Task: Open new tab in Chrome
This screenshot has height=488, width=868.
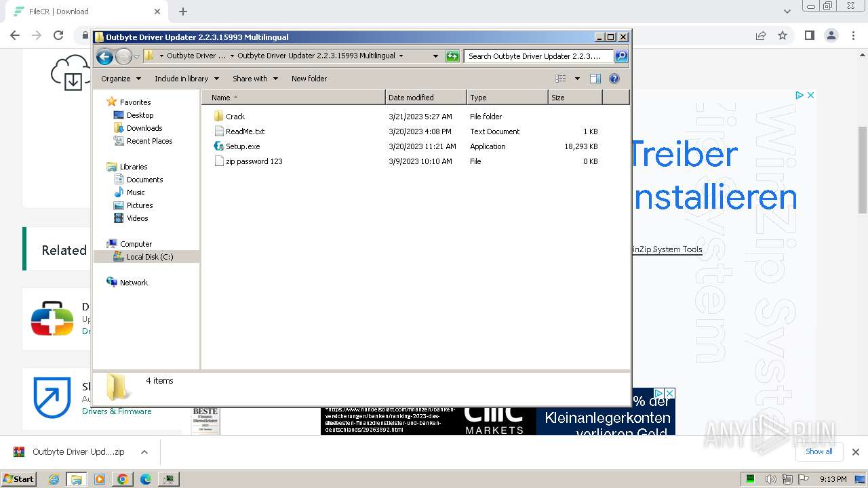Action: (183, 12)
